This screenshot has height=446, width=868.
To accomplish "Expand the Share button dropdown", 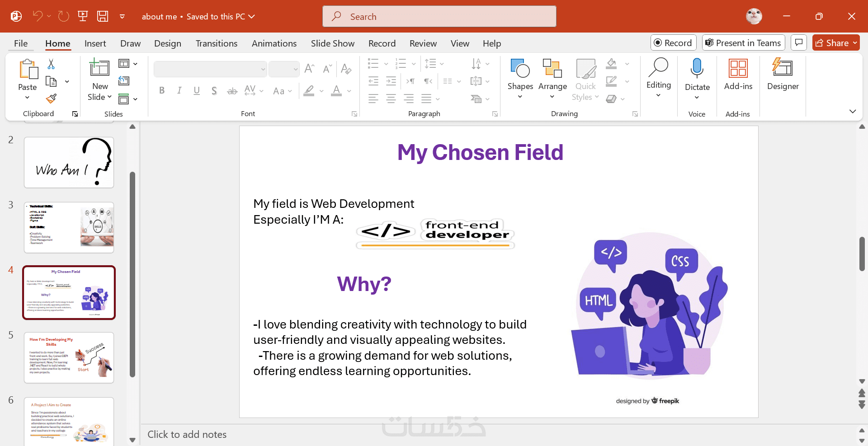I will tap(855, 43).
